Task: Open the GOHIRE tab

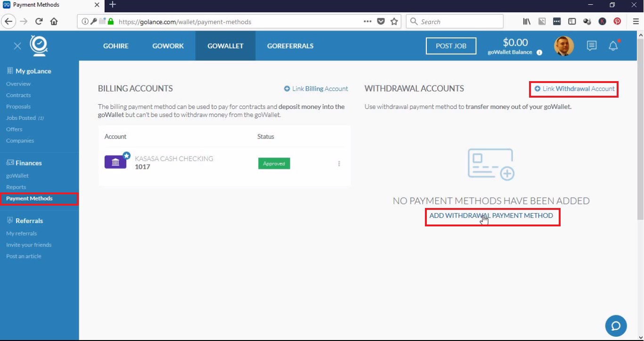Action: (116, 46)
